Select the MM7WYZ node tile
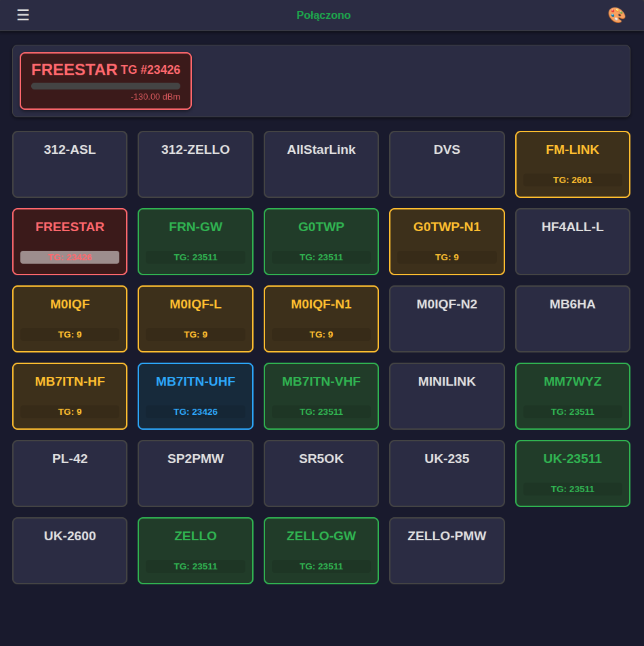Viewport: 644px width, 646px height. click(573, 396)
